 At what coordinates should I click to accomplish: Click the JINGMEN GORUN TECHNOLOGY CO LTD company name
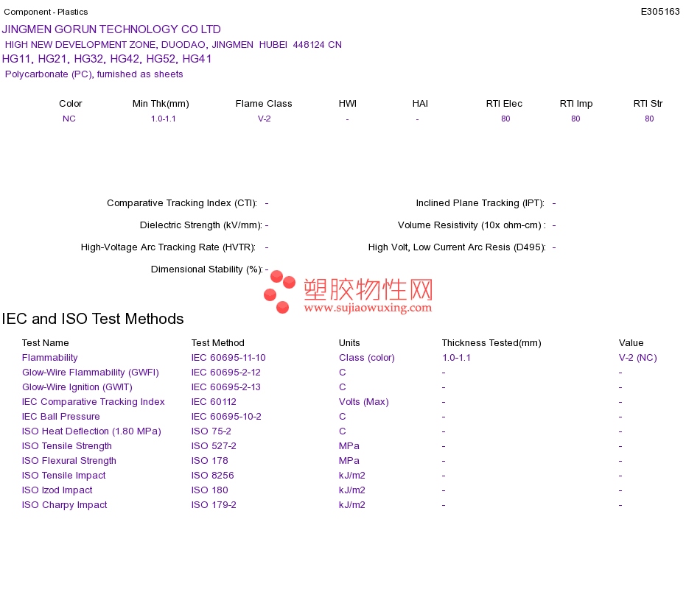[x=111, y=29]
